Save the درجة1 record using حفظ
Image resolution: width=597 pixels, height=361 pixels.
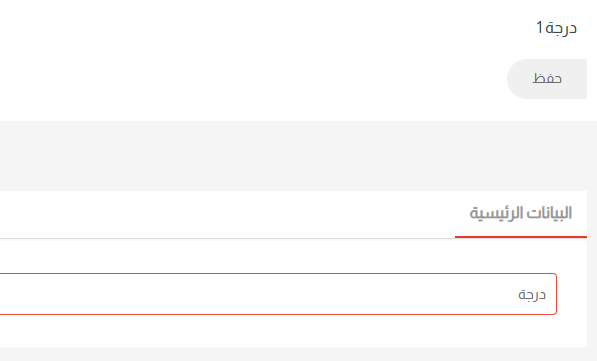point(547,79)
